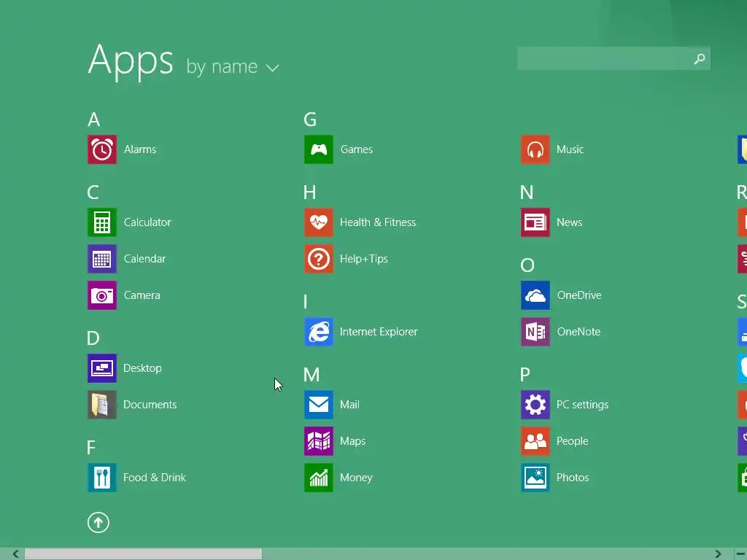Click the scrollbar left arrow
Image resolution: width=747 pixels, height=560 pixels.
point(15,554)
